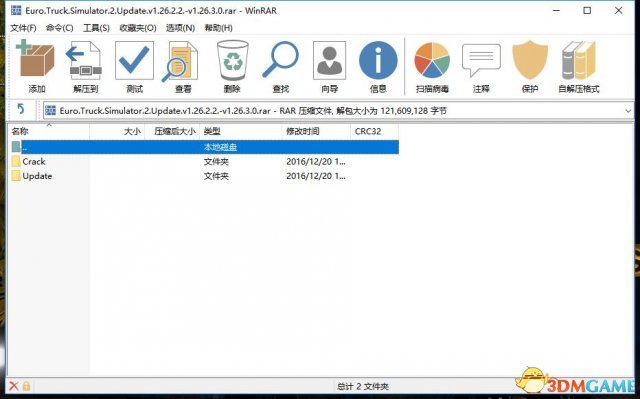The image size is (640, 399).
Task: Click the 扫描病毒 (Scan virus) icon
Action: click(x=432, y=60)
